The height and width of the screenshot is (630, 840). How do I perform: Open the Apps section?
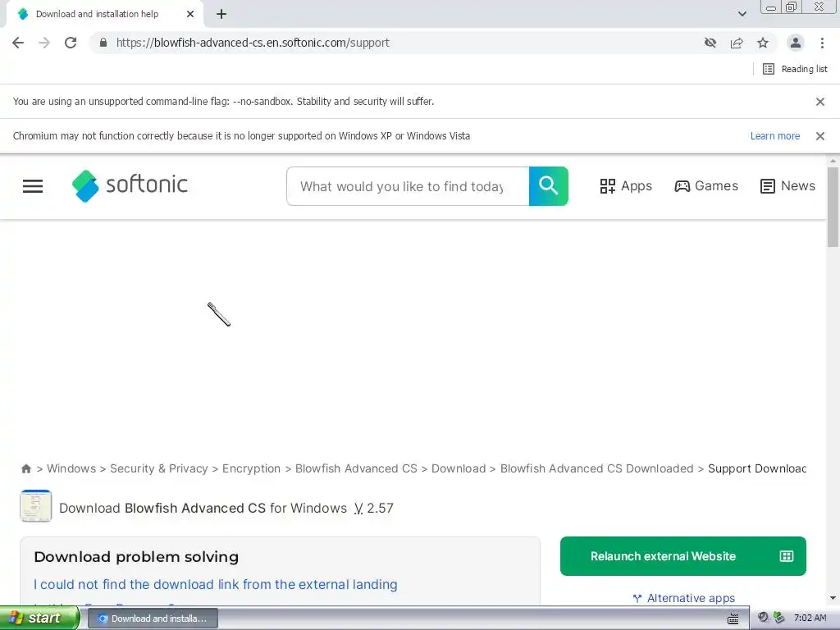626,186
